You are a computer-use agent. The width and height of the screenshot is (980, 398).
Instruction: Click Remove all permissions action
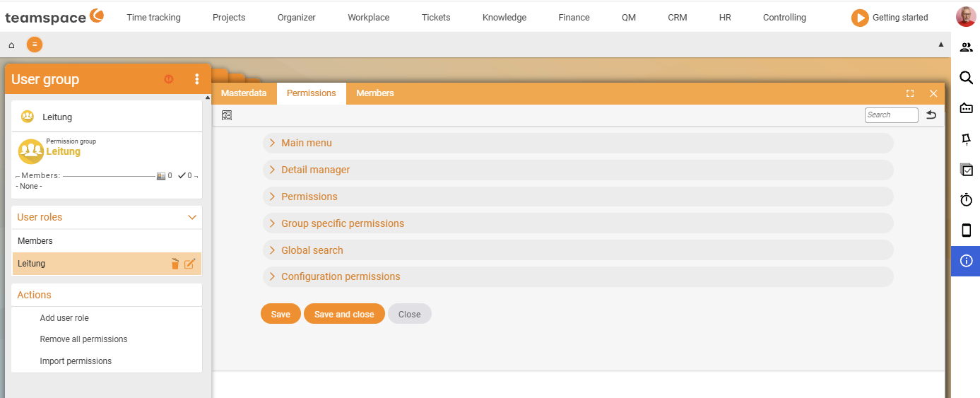point(83,339)
